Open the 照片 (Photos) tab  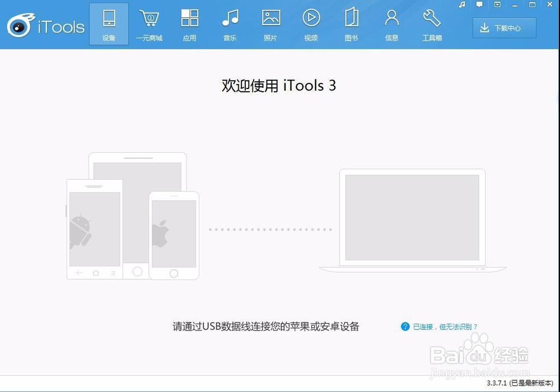(x=270, y=24)
